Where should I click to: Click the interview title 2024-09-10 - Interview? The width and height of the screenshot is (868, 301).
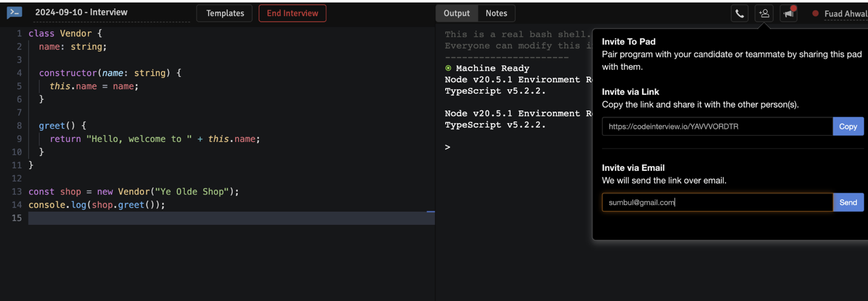(81, 12)
